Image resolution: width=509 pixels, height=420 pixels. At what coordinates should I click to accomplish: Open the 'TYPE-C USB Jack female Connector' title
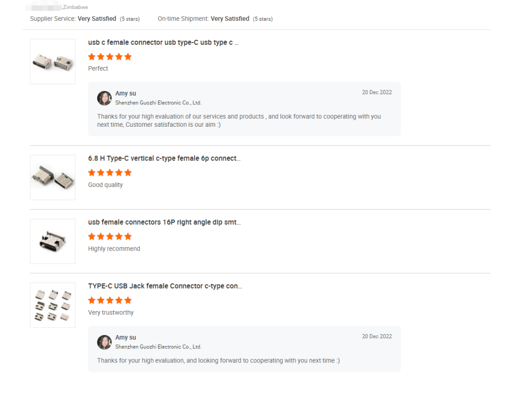click(165, 286)
